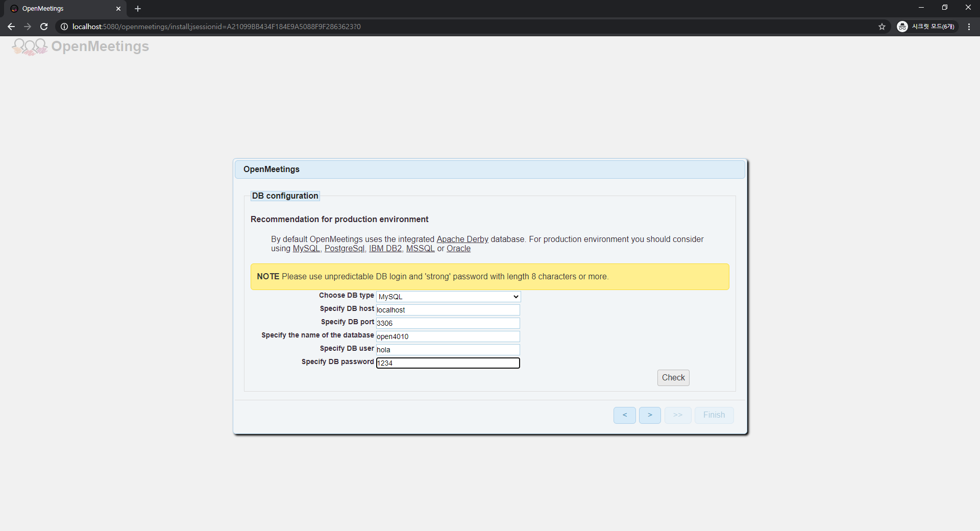980x531 pixels.
Task: Restore down the Chrome window
Action: coord(945,8)
